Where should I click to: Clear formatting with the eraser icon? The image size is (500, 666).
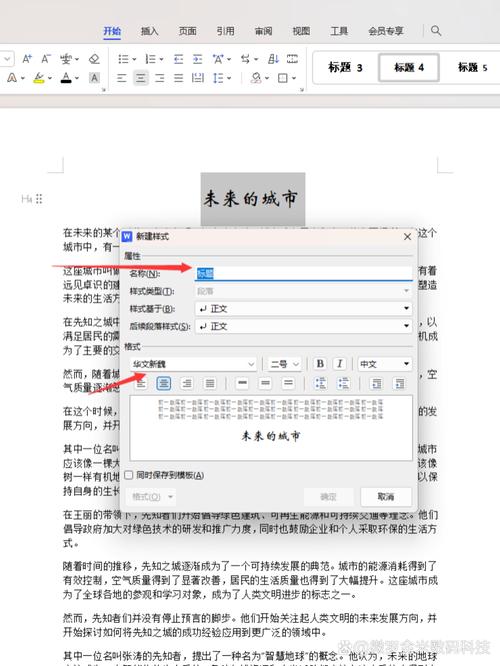(94, 59)
